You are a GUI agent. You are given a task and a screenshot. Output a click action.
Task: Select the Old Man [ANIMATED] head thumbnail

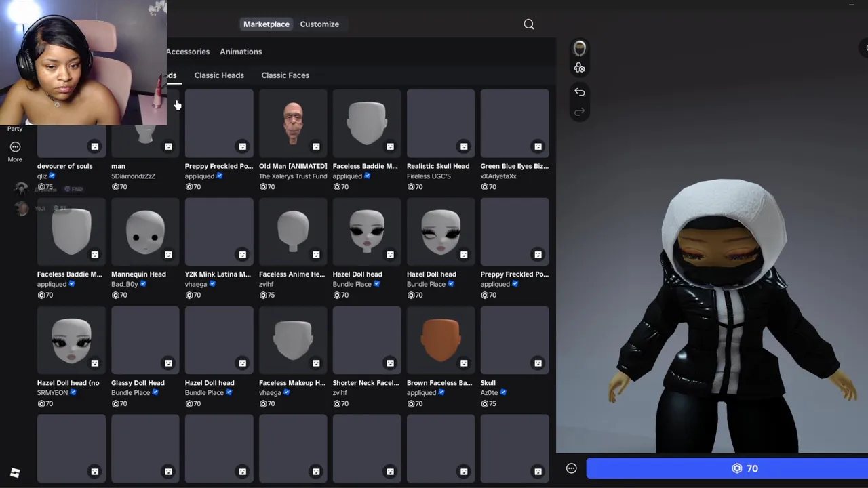[x=293, y=123]
